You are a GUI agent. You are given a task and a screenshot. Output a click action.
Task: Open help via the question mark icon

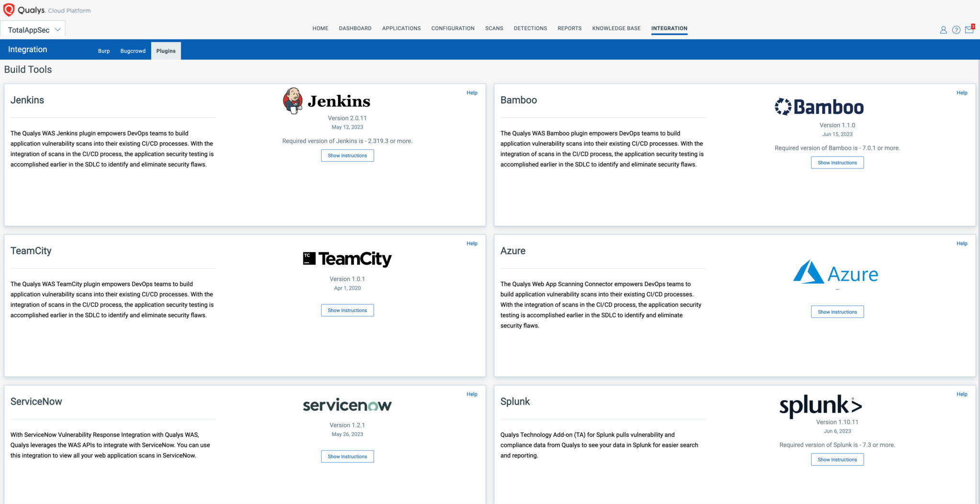[956, 30]
